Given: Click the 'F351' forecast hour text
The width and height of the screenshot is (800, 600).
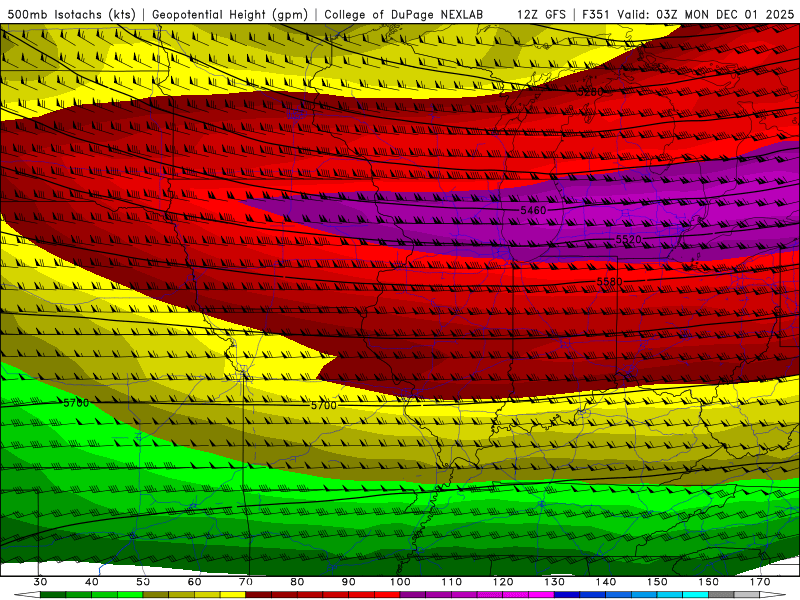Looking at the screenshot, I should [x=596, y=14].
